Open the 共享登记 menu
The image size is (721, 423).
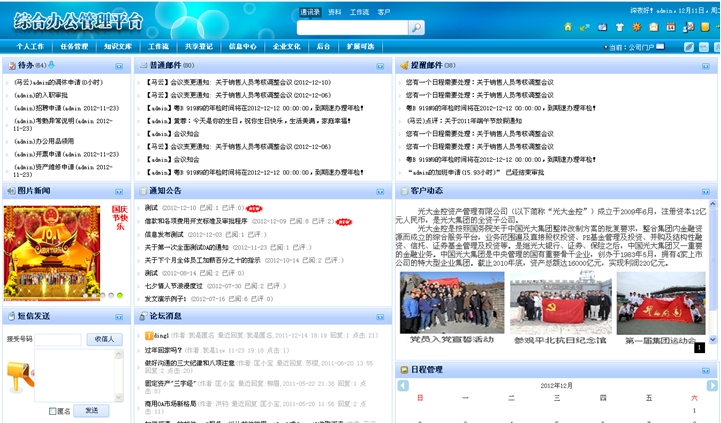[x=199, y=46]
